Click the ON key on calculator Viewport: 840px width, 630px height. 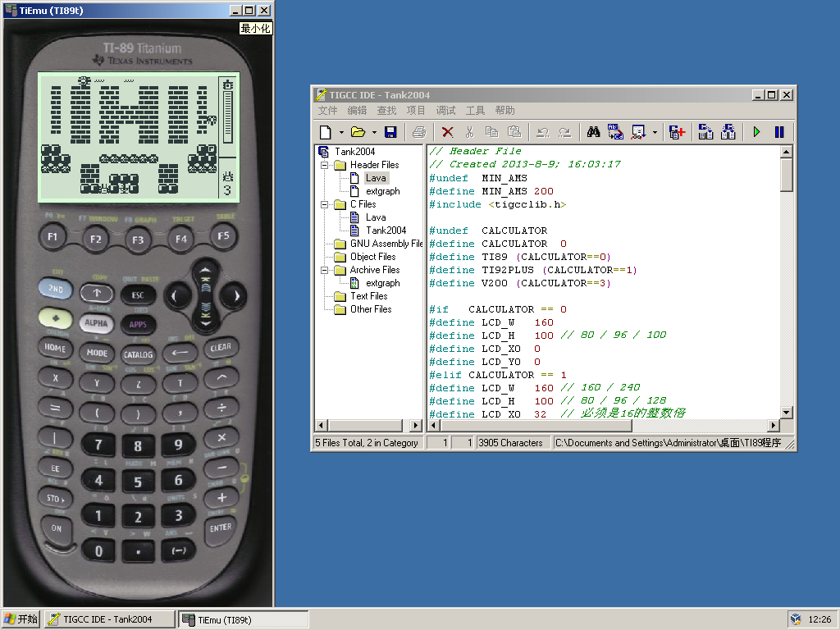click(x=57, y=528)
